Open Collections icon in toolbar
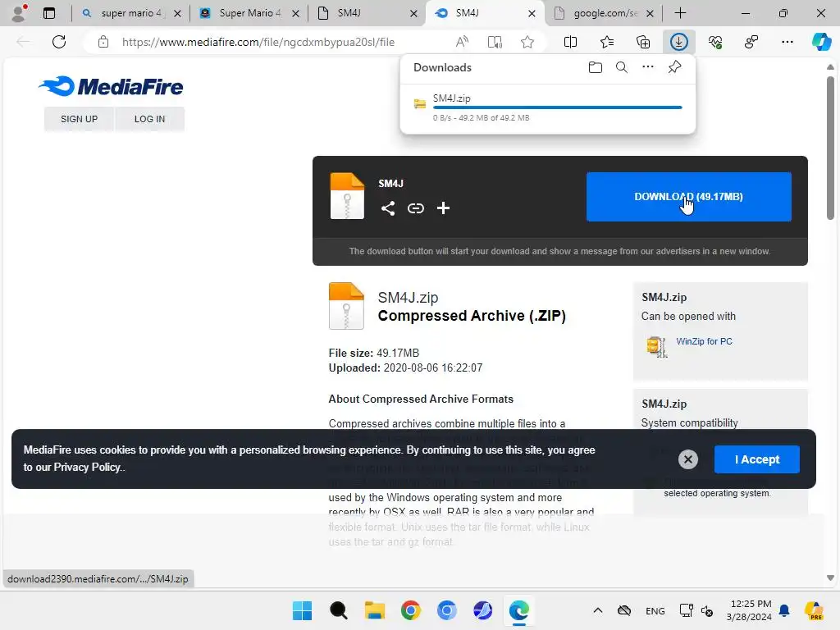The height and width of the screenshot is (630, 840). coord(643,42)
